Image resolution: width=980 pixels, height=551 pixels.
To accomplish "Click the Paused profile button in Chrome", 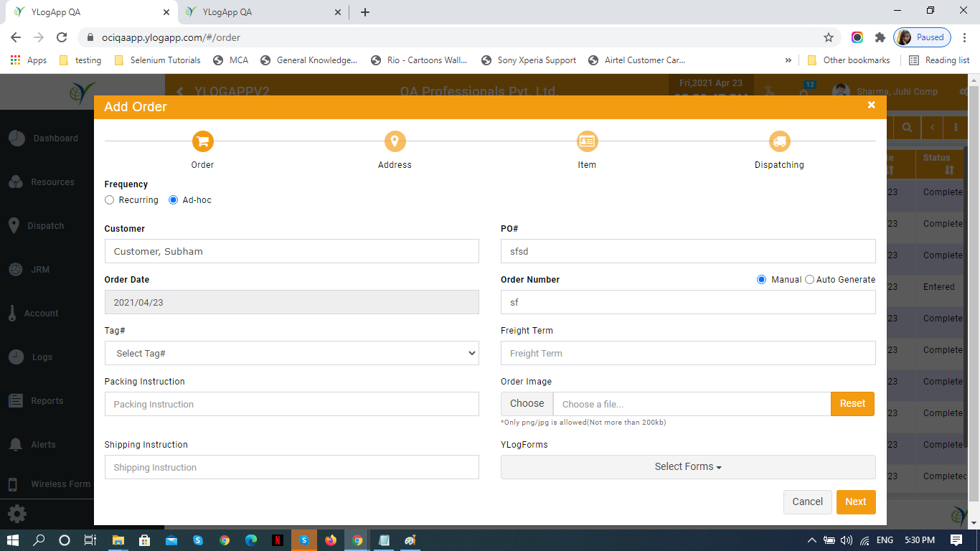I will tap(922, 37).
